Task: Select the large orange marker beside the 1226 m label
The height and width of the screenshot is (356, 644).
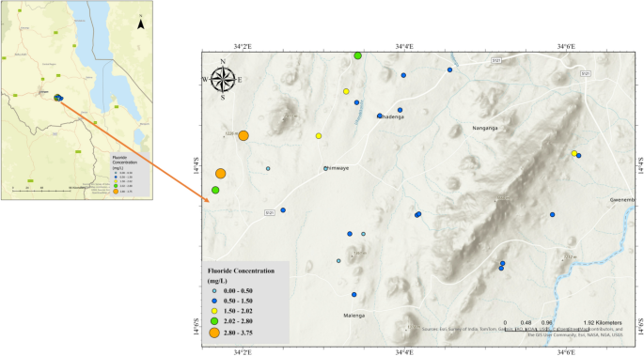Action: point(243,136)
